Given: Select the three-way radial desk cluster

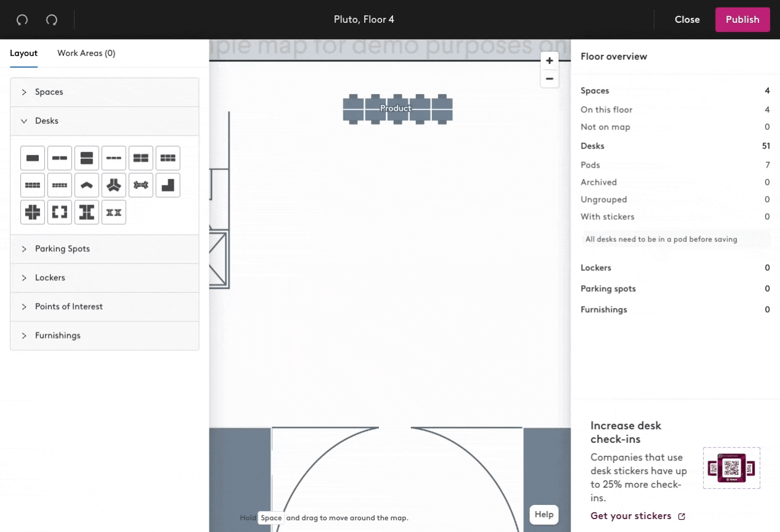Looking at the screenshot, I should pyautogui.click(x=114, y=185).
